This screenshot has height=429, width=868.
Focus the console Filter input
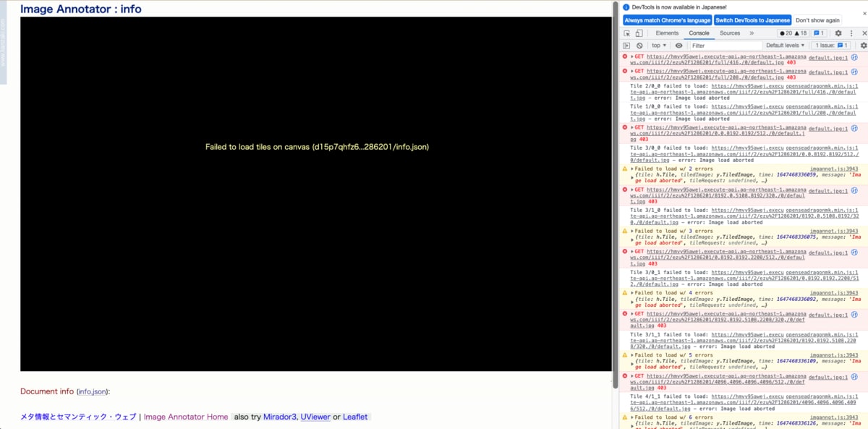[725, 46]
